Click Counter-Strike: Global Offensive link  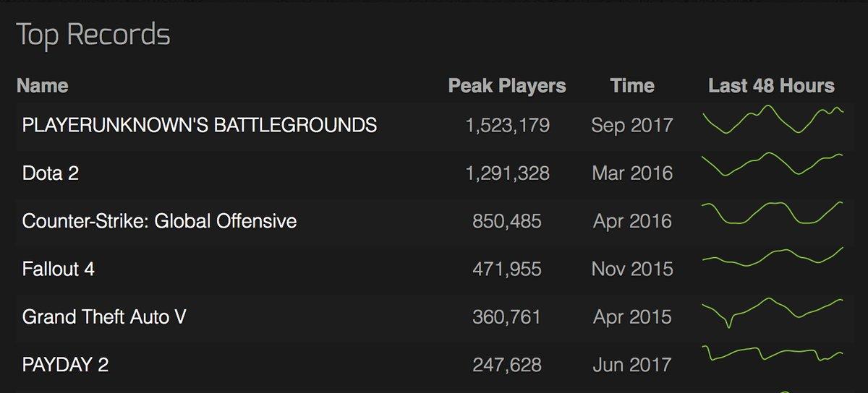click(x=159, y=221)
